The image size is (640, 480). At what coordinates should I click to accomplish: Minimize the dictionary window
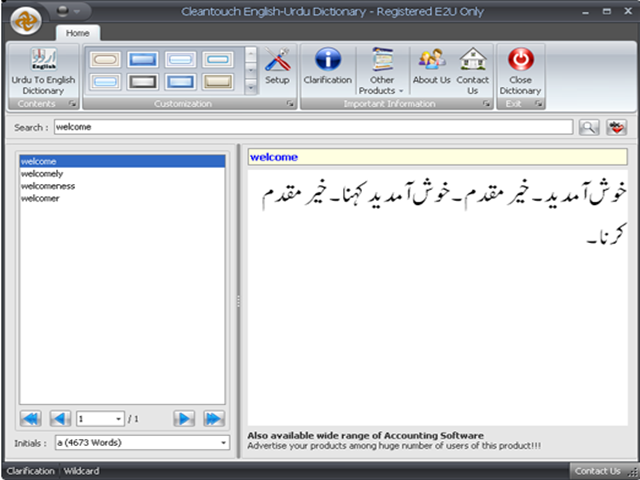[x=585, y=12]
